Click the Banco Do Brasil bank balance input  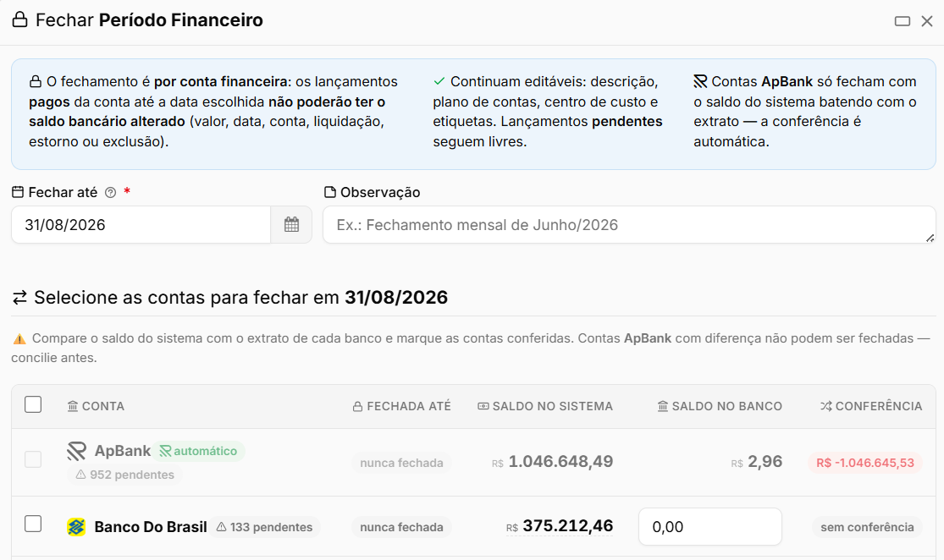point(710,527)
